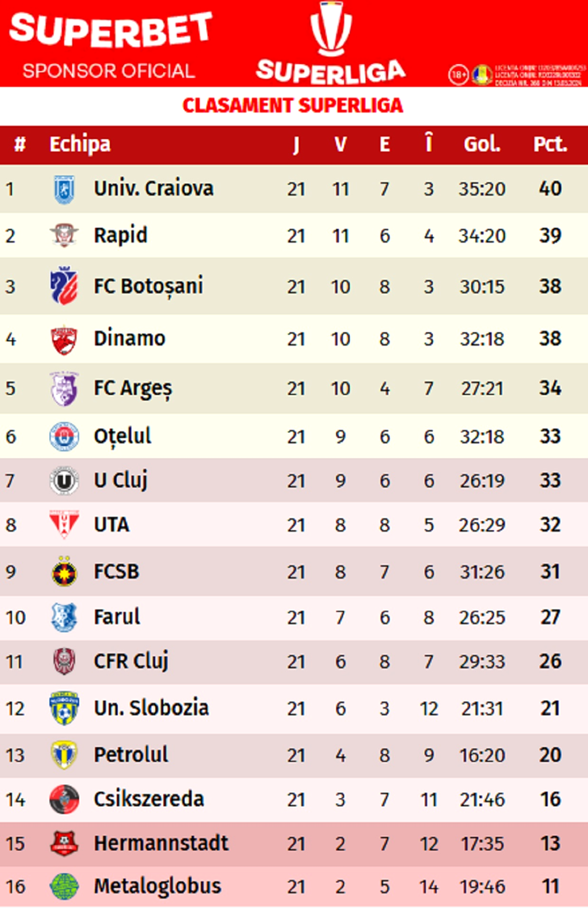The height and width of the screenshot is (908, 588).
Task: Open the CFR Cluj team name link
Action: (x=131, y=662)
